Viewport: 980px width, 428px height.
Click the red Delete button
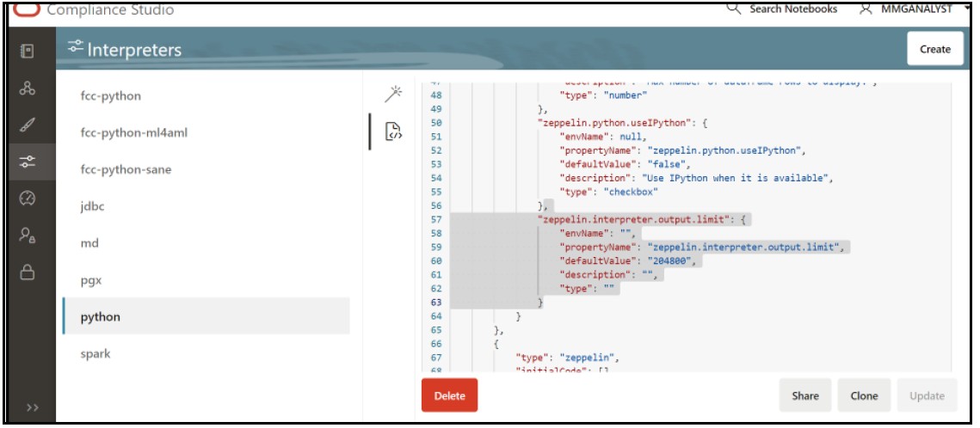(449, 395)
